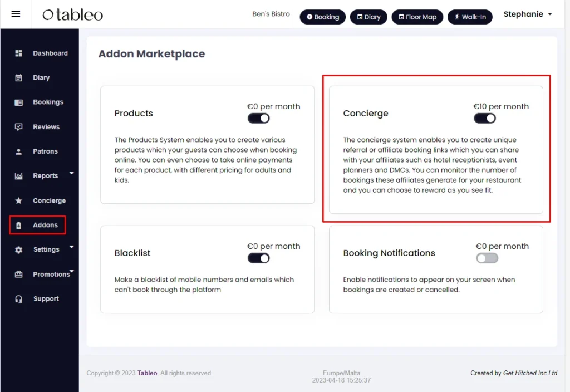The image size is (570, 392).
Task: Click the Get Hitched Inc Ltd credit
Action: tap(530, 373)
